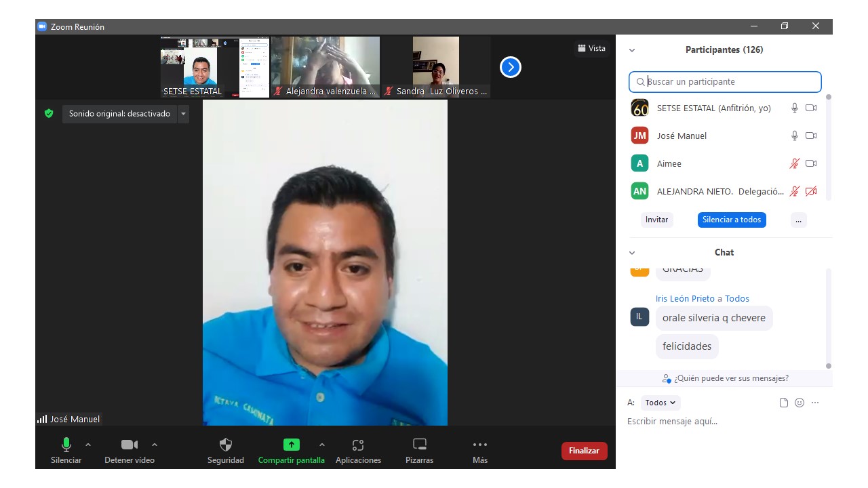868x488 pixels.
Task: Toggle Detener vídeo camera button
Action: [129, 445]
